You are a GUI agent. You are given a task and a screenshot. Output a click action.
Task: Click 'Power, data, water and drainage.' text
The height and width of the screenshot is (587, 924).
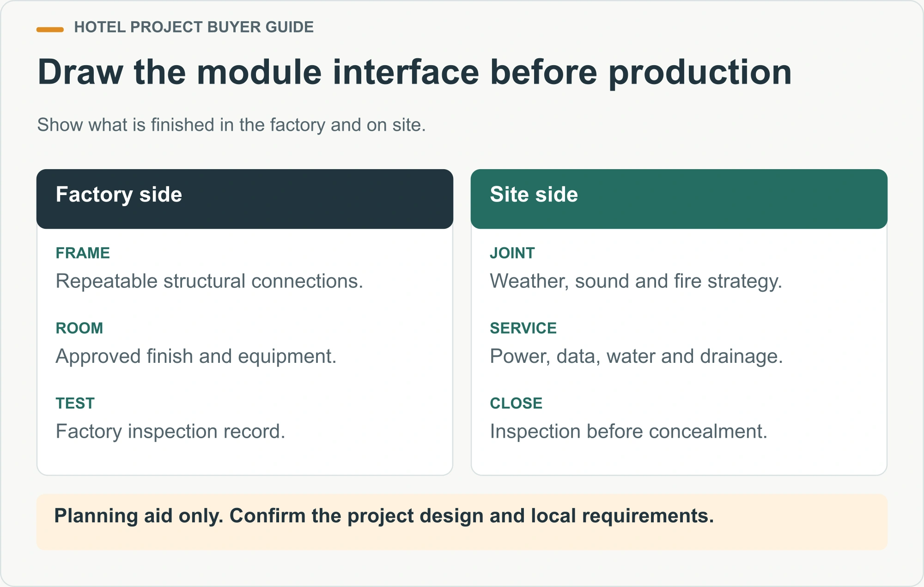[x=637, y=356]
